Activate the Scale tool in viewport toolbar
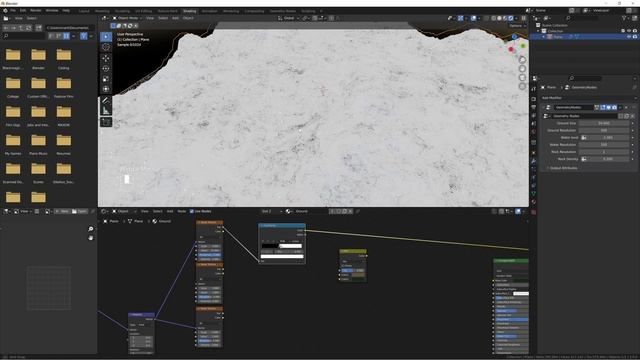Viewport: 640px width, 360px height. pos(106,79)
